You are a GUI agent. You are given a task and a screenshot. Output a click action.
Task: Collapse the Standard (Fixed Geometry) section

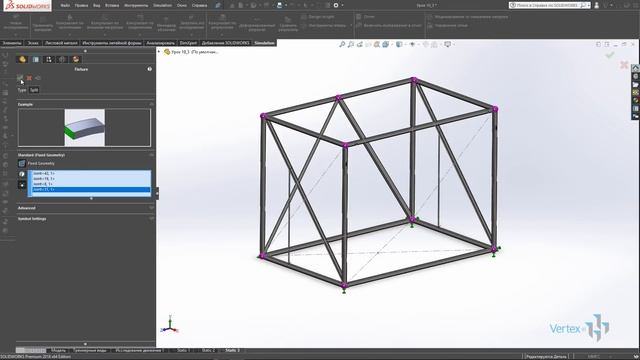point(151,155)
